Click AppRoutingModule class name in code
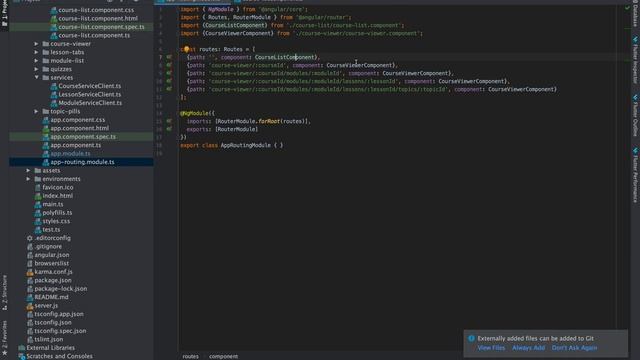 [x=246, y=145]
